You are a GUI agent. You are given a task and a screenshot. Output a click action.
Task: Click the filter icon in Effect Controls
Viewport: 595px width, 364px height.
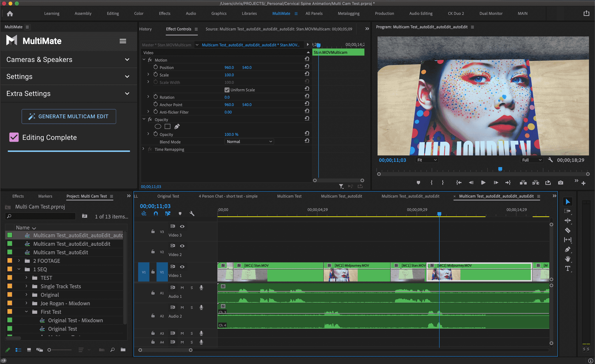tap(341, 186)
